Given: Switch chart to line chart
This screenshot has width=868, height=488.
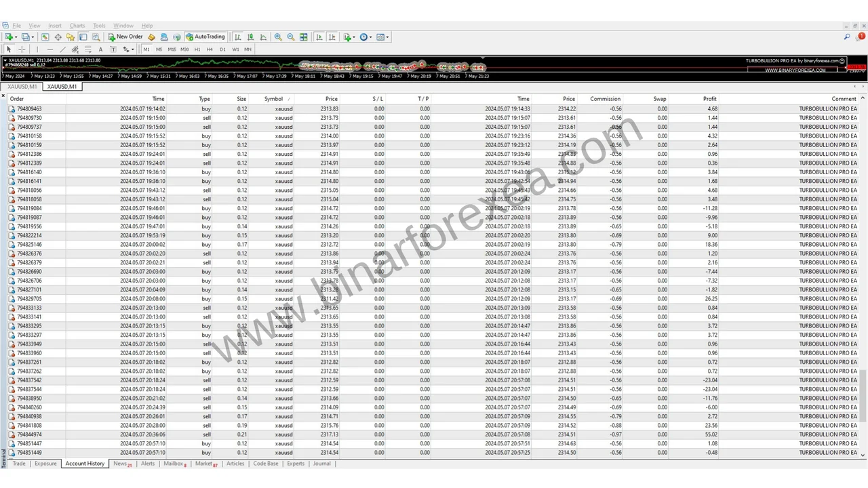Looking at the screenshot, I should pyautogui.click(x=263, y=37).
